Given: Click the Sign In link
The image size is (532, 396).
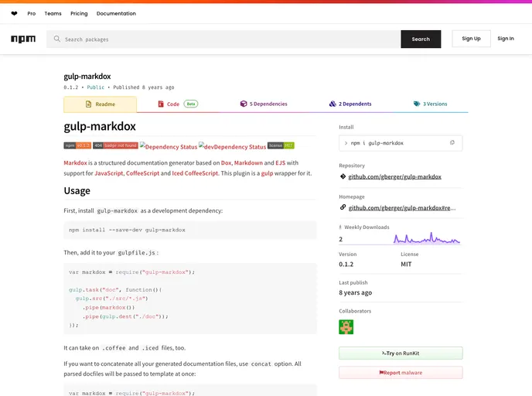Looking at the screenshot, I should (506, 39).
